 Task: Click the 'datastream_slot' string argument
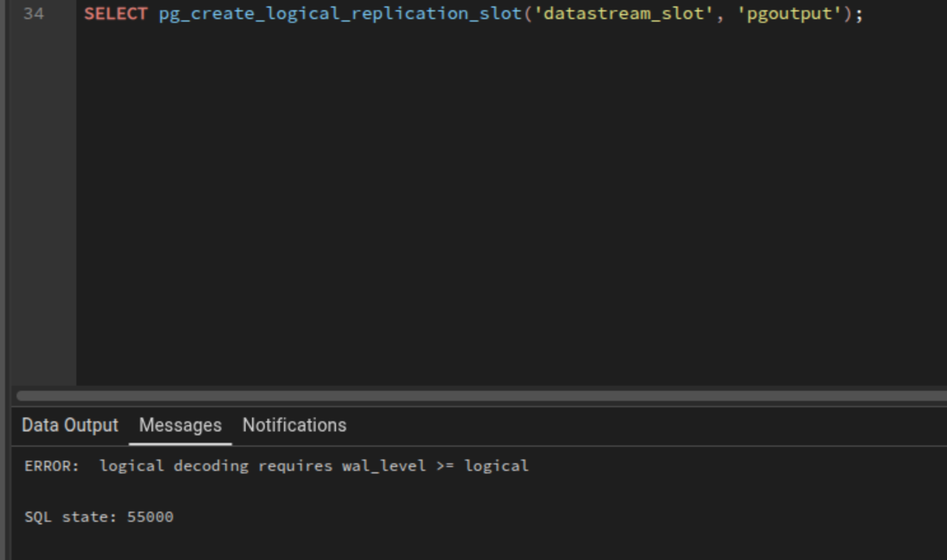click(623, 13)
